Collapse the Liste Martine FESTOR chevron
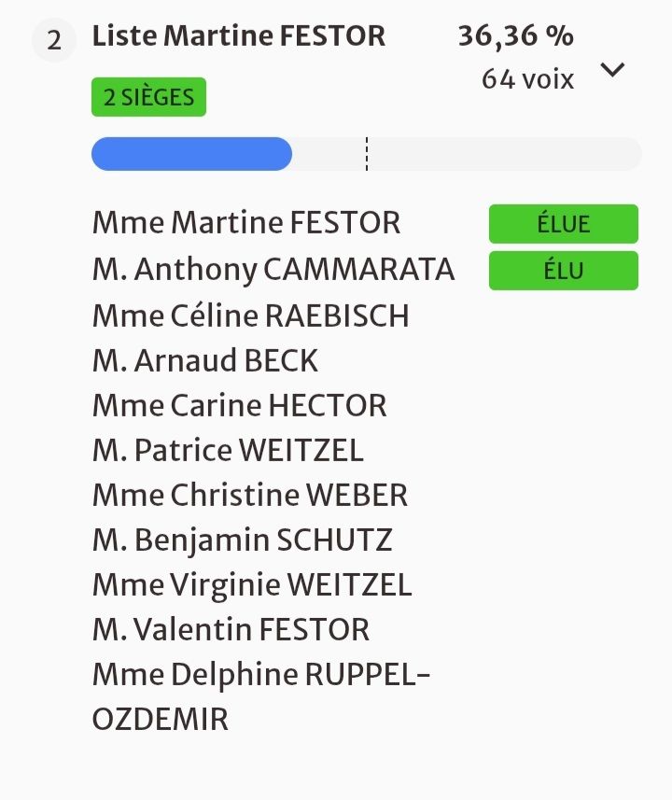 612,69
